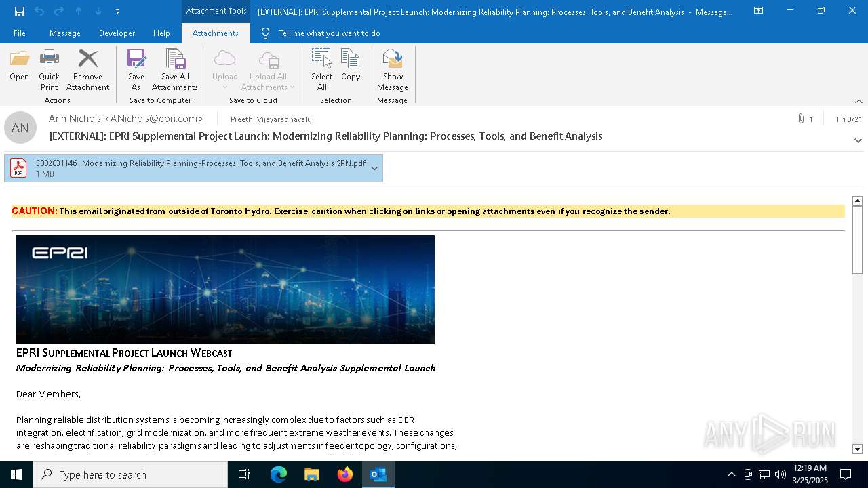Open volume control in tray
Image resolution: width=868 pixels, height=488 pixels.
(x=781, y=474)
